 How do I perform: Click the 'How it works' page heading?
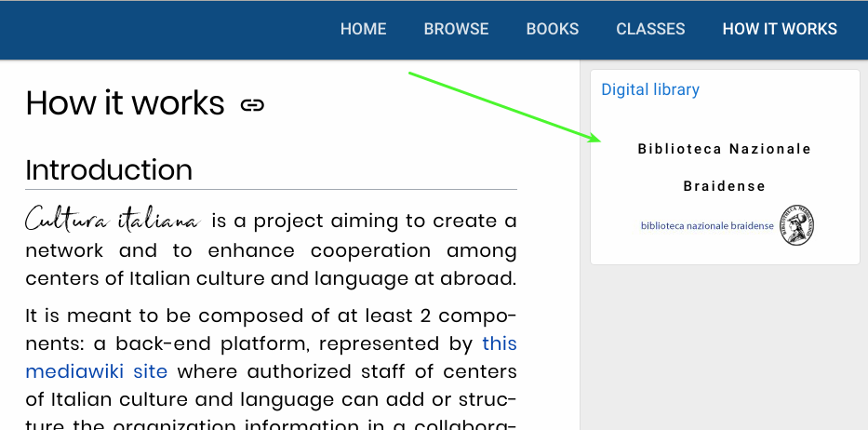pyautogui.click(x=125, y=103)
